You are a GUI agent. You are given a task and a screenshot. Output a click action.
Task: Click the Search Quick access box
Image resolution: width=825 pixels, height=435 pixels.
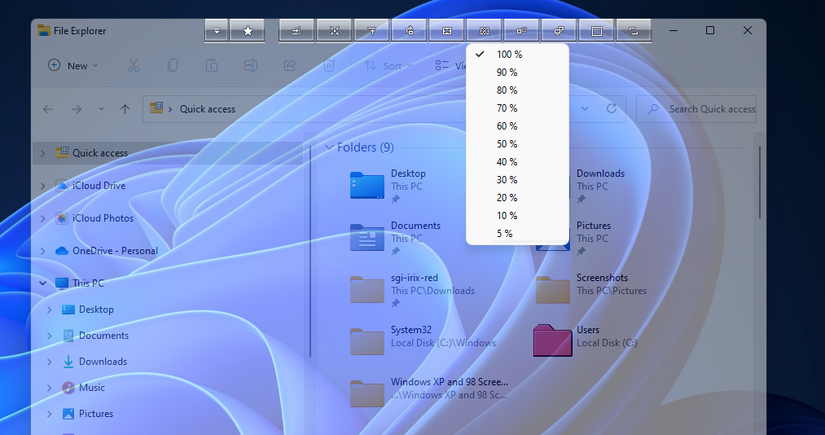click(x=696, y=109)
